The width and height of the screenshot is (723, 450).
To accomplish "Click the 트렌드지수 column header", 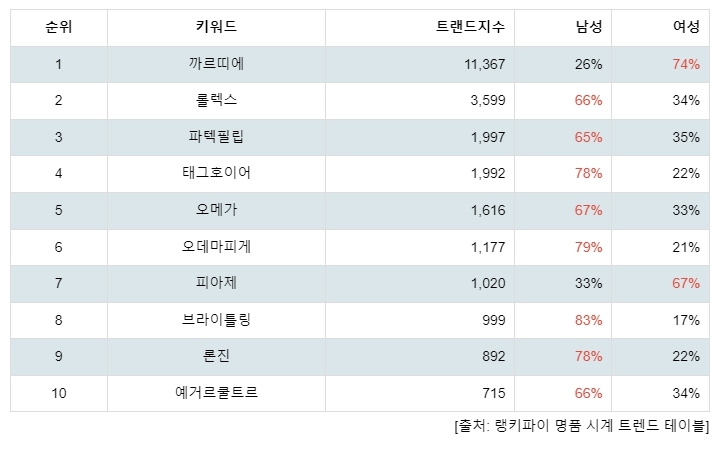I will coord(420,27).
